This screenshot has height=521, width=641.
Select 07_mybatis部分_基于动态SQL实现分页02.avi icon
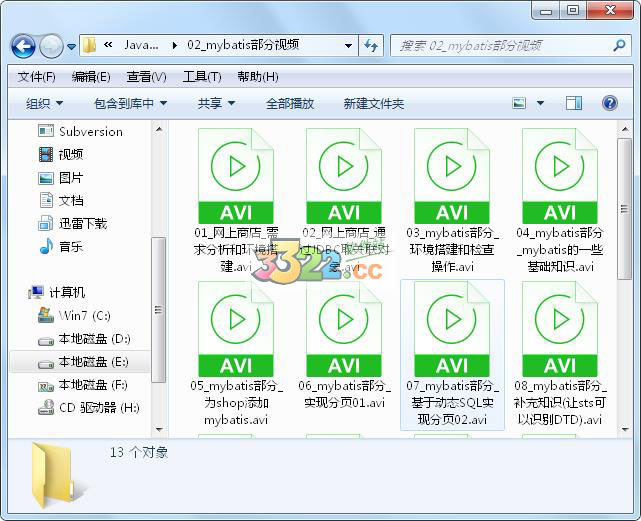[x=452, y=329]
